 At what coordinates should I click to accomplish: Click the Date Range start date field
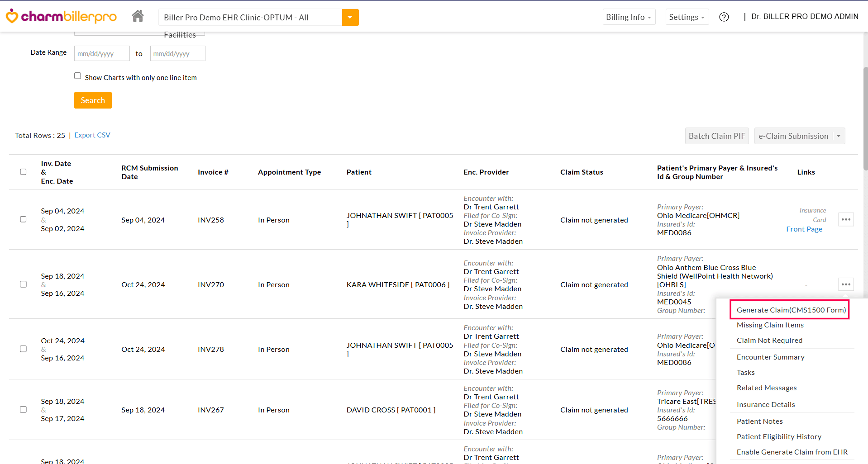[x=102, y=53]
